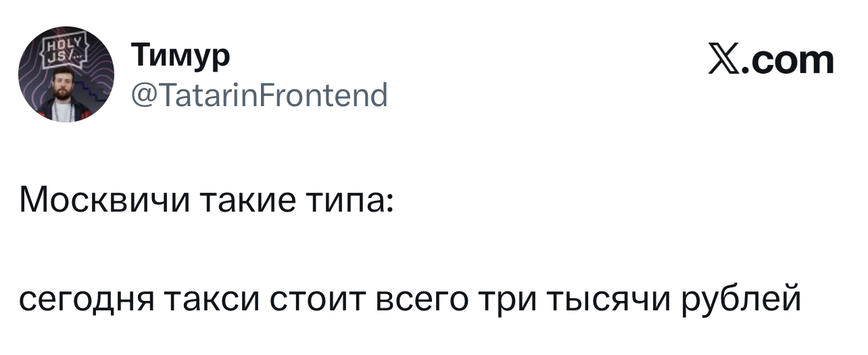Select the word "такси"
The height and width of the screenshot is (355, 868).
217,299
